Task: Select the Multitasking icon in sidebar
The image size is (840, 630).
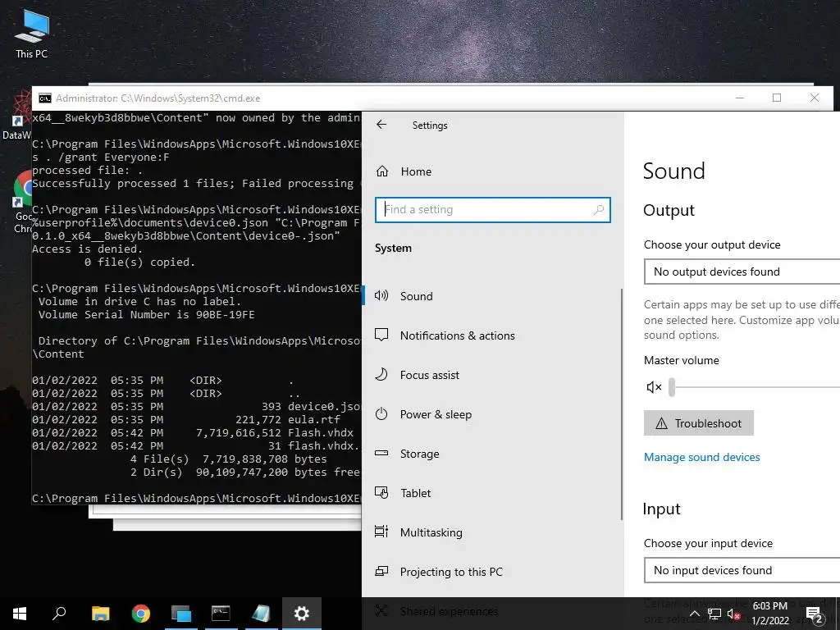Action: tap(381, 532)
